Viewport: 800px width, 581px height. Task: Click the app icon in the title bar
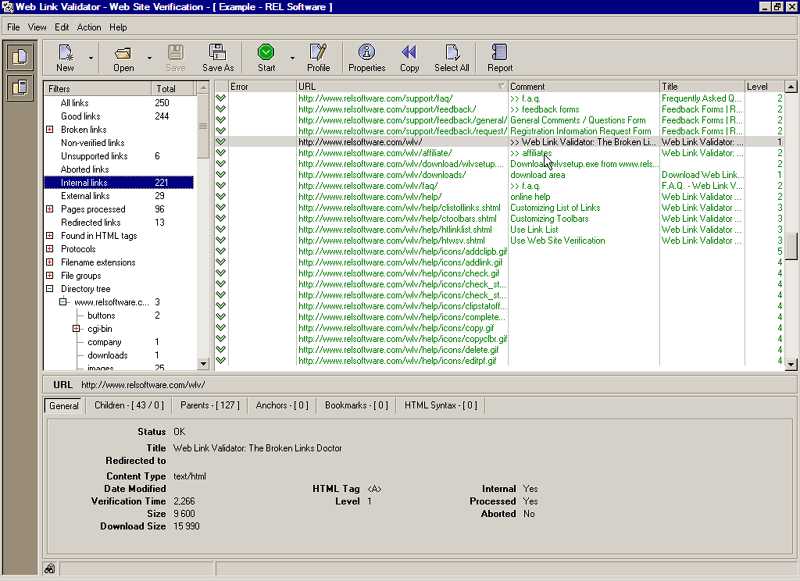point(7,7)
